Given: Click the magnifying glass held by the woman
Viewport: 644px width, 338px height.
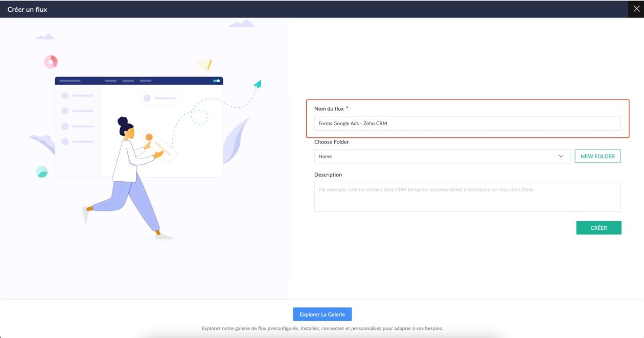Looking at the screenshot, I should point(150,138).
